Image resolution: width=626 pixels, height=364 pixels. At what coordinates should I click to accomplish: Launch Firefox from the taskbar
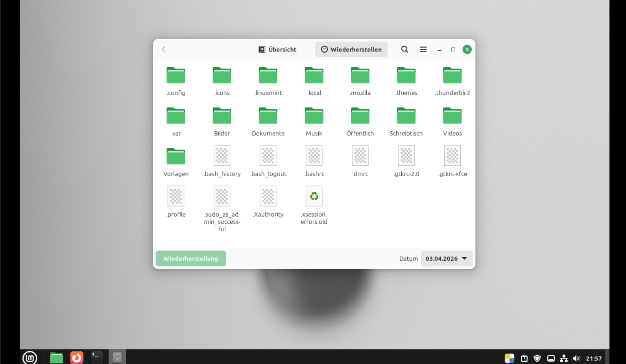coord(77,357)
